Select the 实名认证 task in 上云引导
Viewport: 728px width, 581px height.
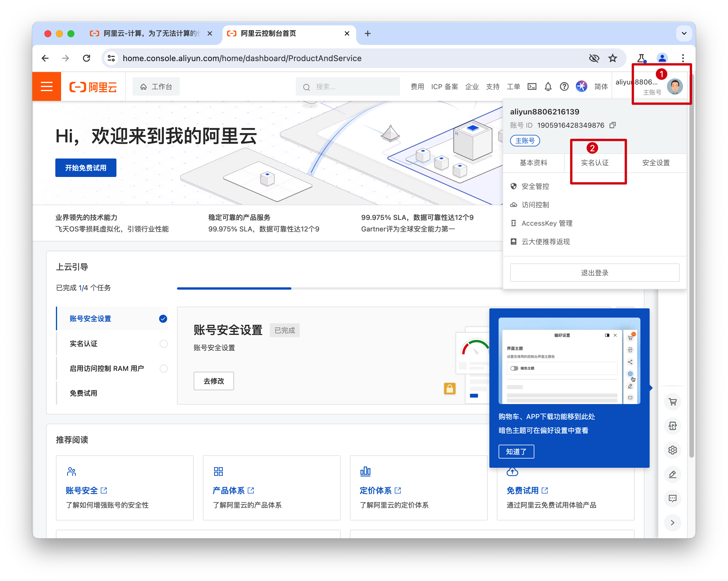[x=112, y=344]
